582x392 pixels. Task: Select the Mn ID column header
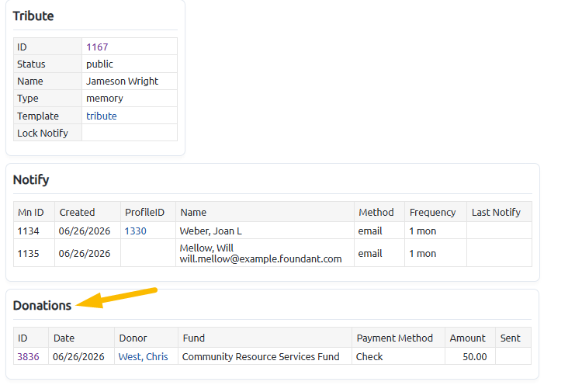click(x=34, y=212)
